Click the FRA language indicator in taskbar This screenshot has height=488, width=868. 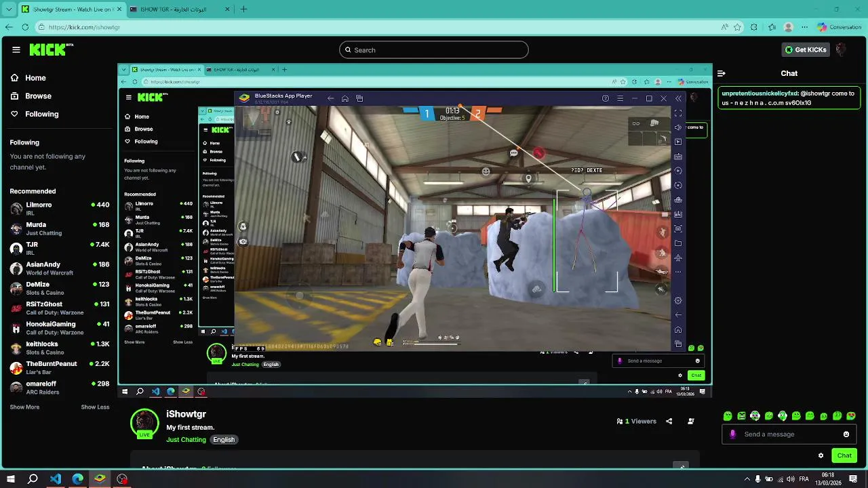click(x=804, y=479)
